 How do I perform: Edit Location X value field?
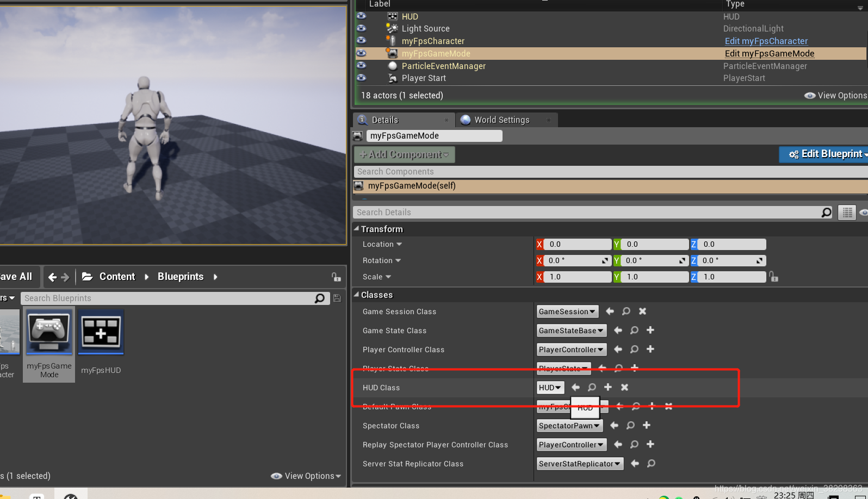pyautogui.click(x=577, y=245)
